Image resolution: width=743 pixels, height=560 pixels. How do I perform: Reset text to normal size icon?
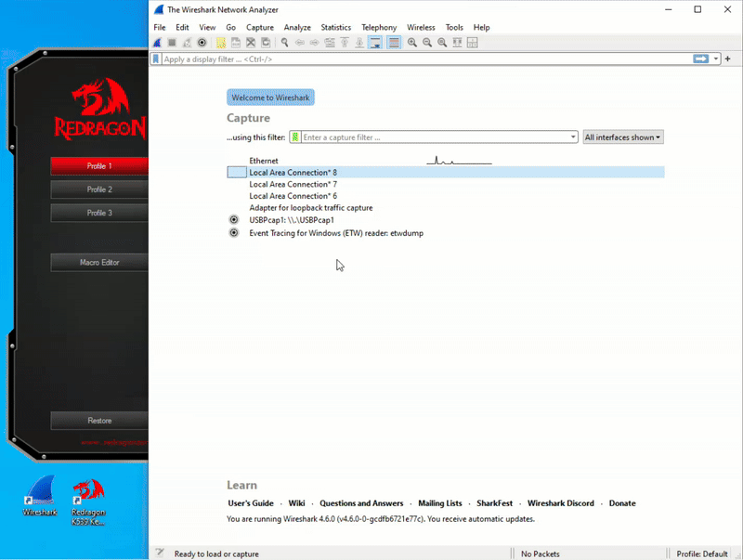[x=442, y=43]
